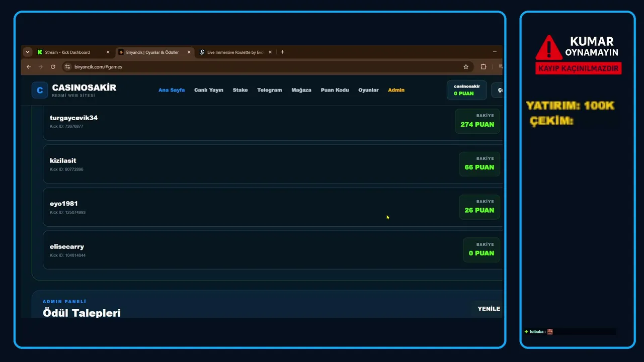Click Kick ID 125074993 text
644x362 pixels.
[67, 213]
